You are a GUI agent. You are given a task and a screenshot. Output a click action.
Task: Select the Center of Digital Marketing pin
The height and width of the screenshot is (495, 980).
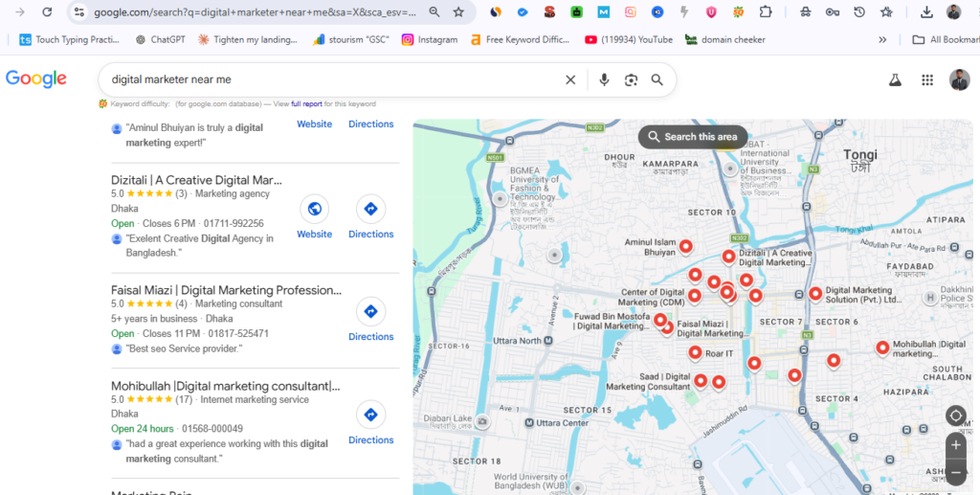(x=695, y=296)
